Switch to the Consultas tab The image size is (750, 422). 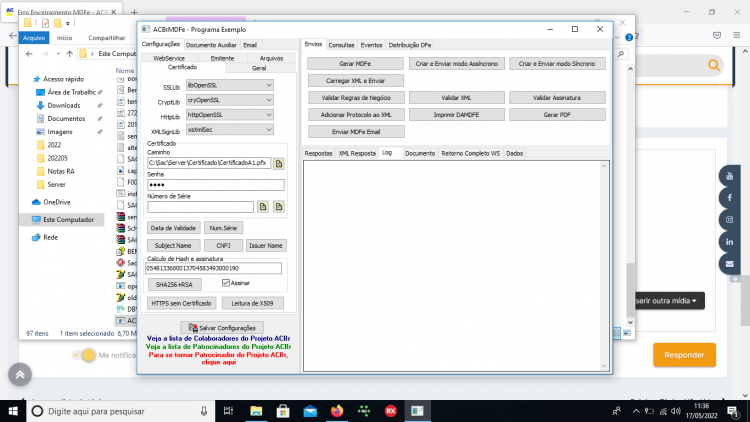341,45
